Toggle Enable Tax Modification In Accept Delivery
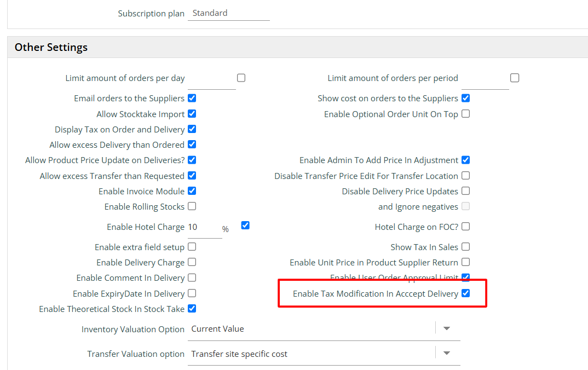Image resolution: width=588 pixels, height=370 pixels. [465, 293]
